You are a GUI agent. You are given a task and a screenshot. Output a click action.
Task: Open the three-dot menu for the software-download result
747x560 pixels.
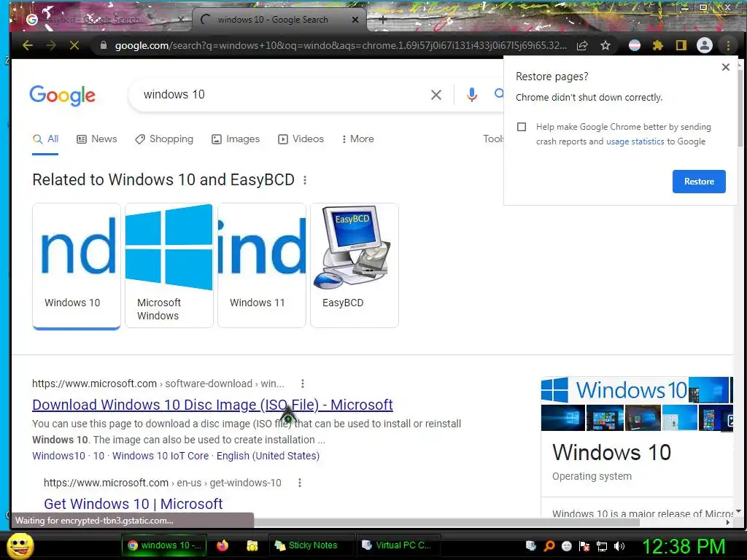303,384
